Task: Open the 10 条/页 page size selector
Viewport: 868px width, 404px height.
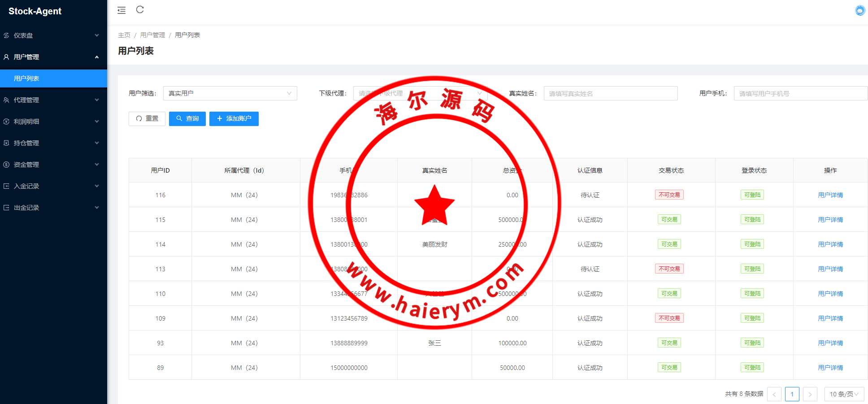Action: point(844,394)
